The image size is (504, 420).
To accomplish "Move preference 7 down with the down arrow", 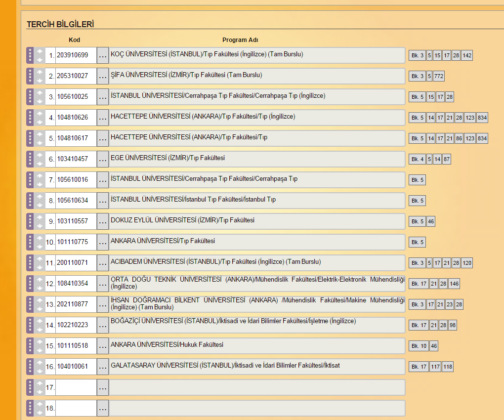I will [x=40, y=184].
